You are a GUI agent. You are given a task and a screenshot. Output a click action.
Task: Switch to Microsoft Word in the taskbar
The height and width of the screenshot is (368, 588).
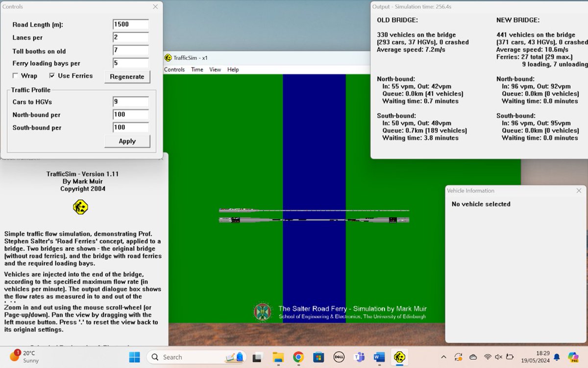(x=379, y=357)
